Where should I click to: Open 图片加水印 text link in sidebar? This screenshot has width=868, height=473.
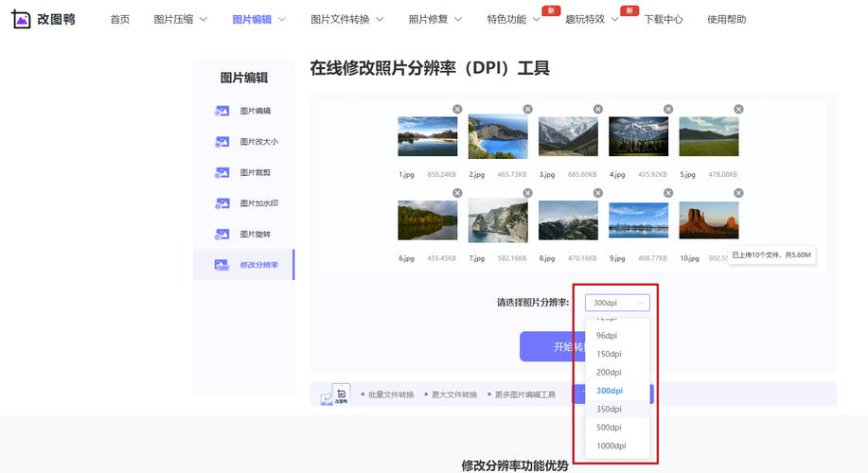tap(259, 203)
